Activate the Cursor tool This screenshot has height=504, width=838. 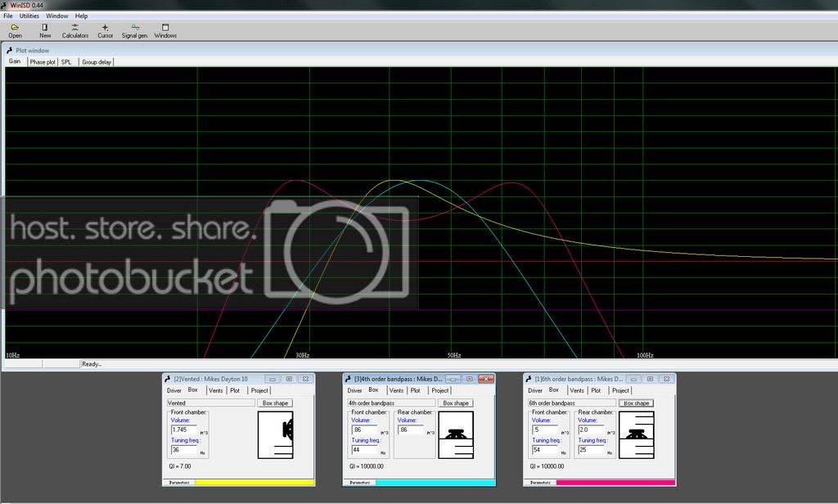(x=106, y=30)
